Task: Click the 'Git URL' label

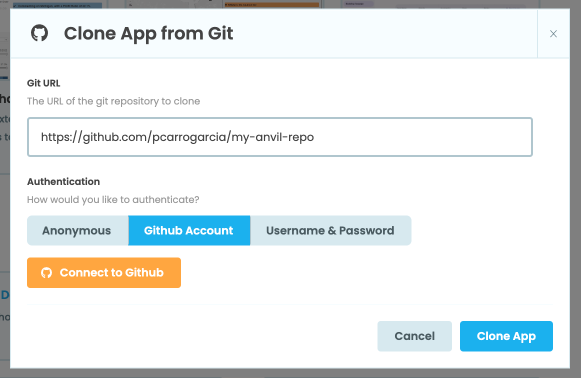Action: [43, 83]
